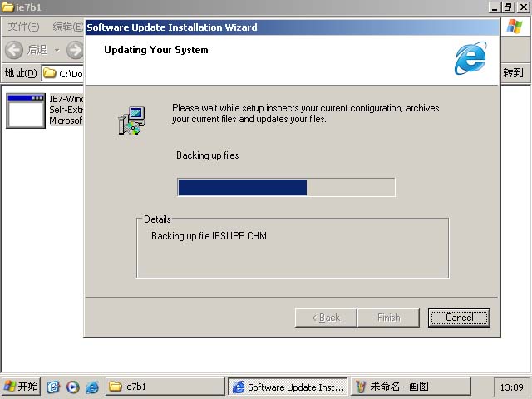
Task: Click the "Updating Your System" heading
Action: 156,50
